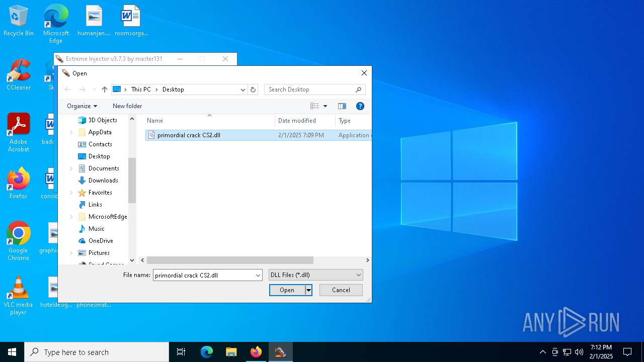
Task: Open recent locations dropdown arrow
Action: (94, 89)
